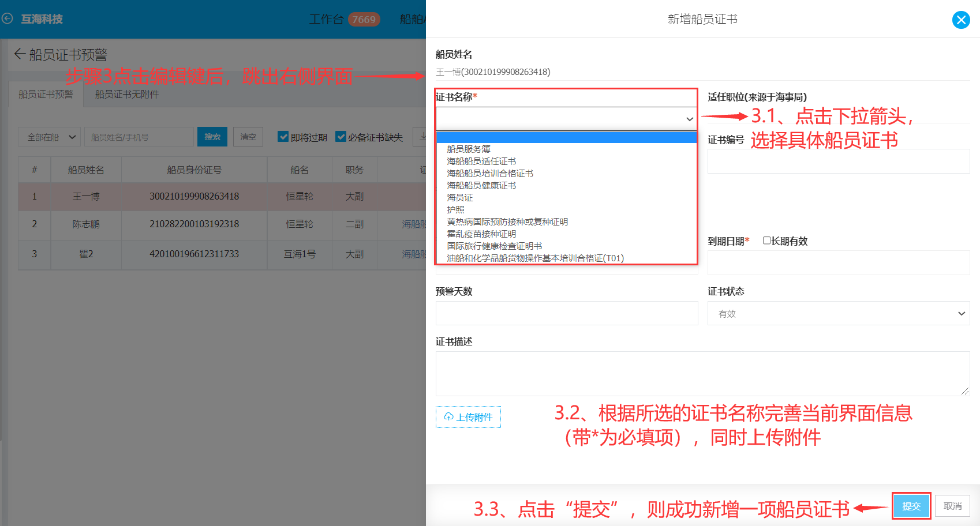Viewport: 980px width, 526px height.
Task: Select 海船船员适任证书 option
Action: [x=481, y=161]
